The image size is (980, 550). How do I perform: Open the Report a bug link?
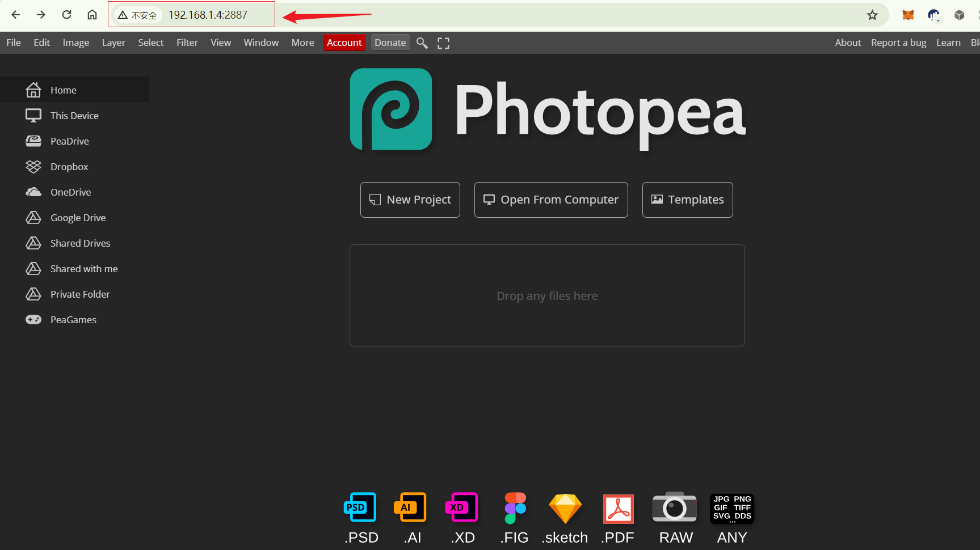(898, 43)
